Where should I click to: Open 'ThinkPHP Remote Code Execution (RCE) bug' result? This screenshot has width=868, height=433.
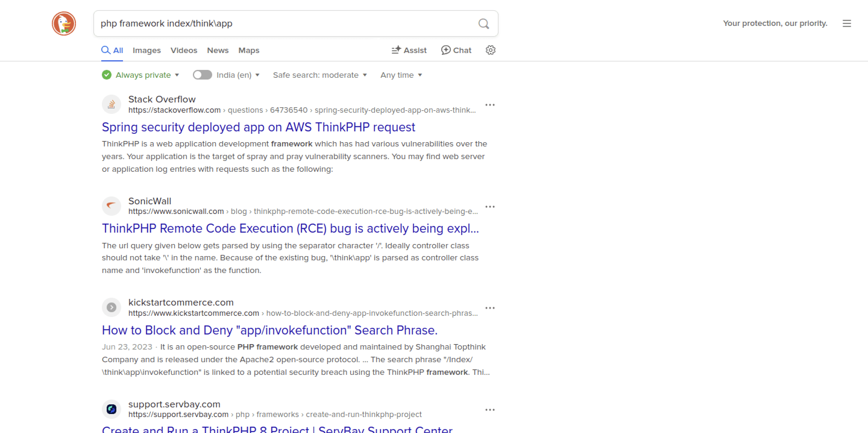tap(290, 228)
